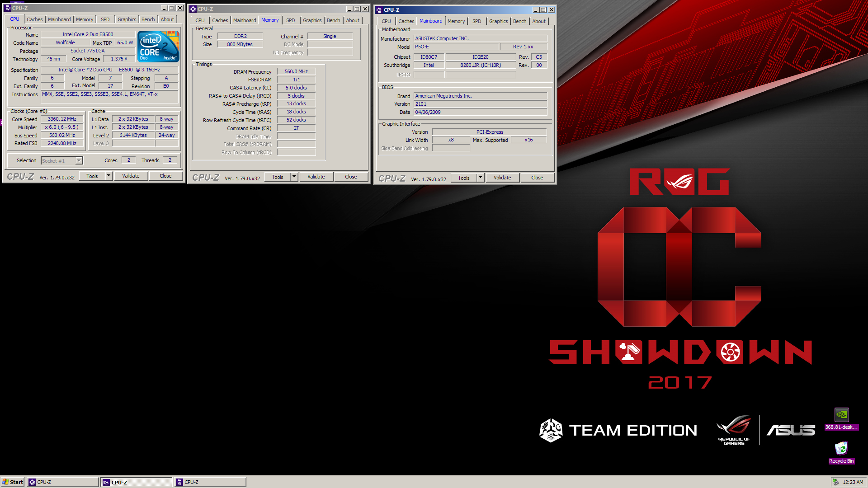Open the Windows Start button
This screenshot has height=488, width=868.
point(13,482)
